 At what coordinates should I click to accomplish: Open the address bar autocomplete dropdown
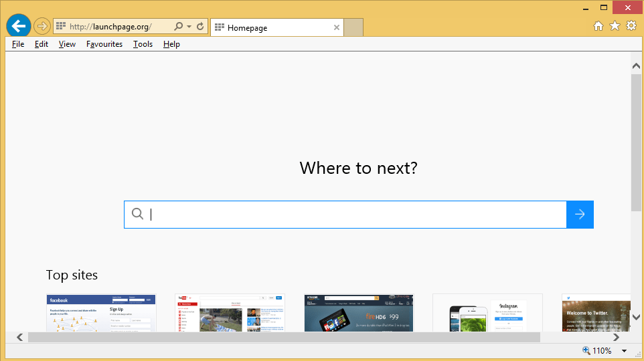(x=189, y=26)
